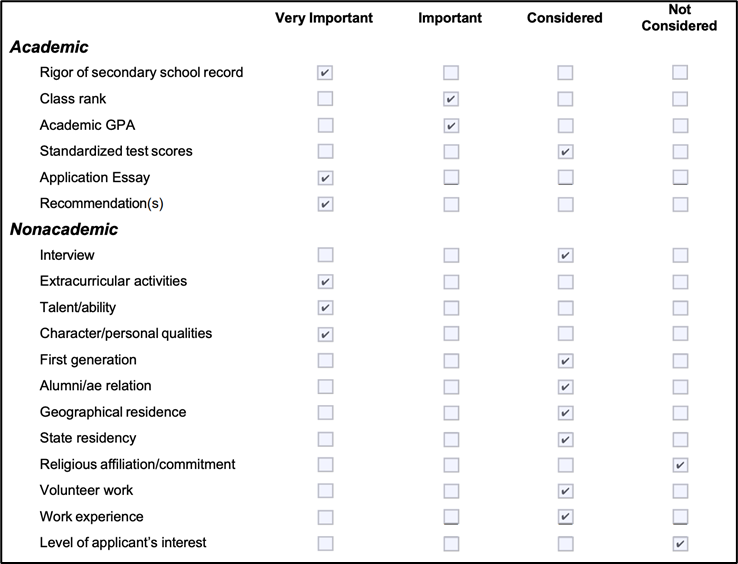This screenshot has width=738, height=564.
Task: Check Important for Volunteer work
Action: (x=451, y=491)
